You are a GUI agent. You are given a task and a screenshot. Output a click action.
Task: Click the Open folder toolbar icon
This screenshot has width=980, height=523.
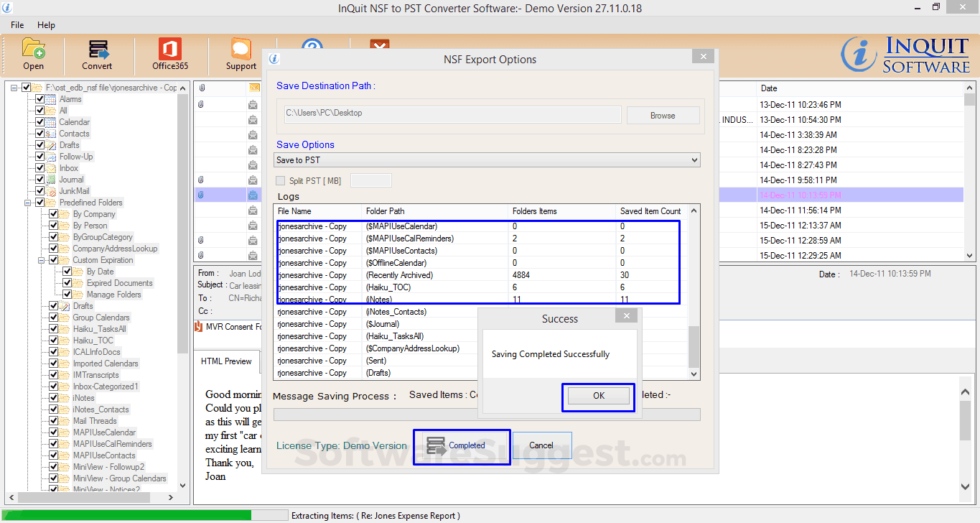click(33, 48)
